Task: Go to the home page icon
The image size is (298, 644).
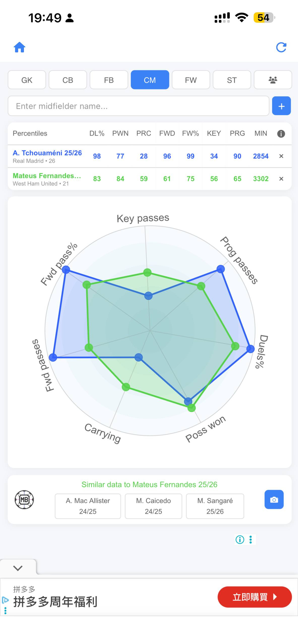Action: 19,47
